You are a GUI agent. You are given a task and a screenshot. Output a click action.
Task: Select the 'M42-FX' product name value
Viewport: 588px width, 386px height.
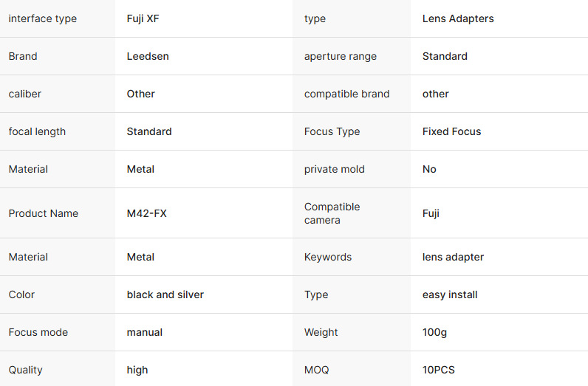point(148,213)
